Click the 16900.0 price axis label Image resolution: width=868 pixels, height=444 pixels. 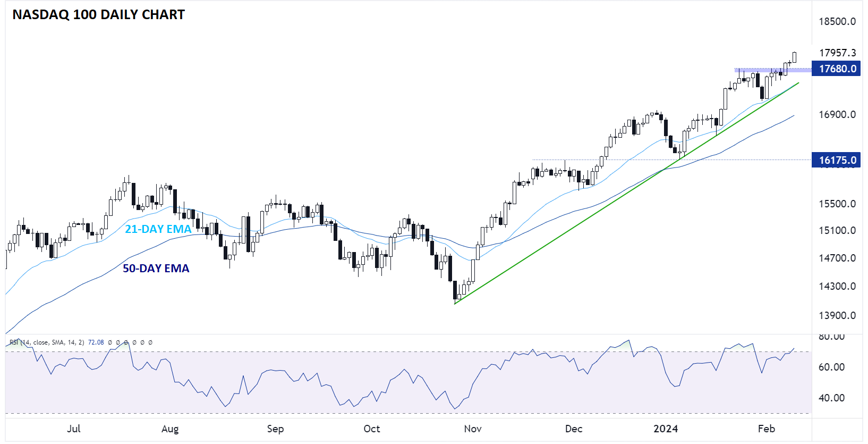point(837,114)
